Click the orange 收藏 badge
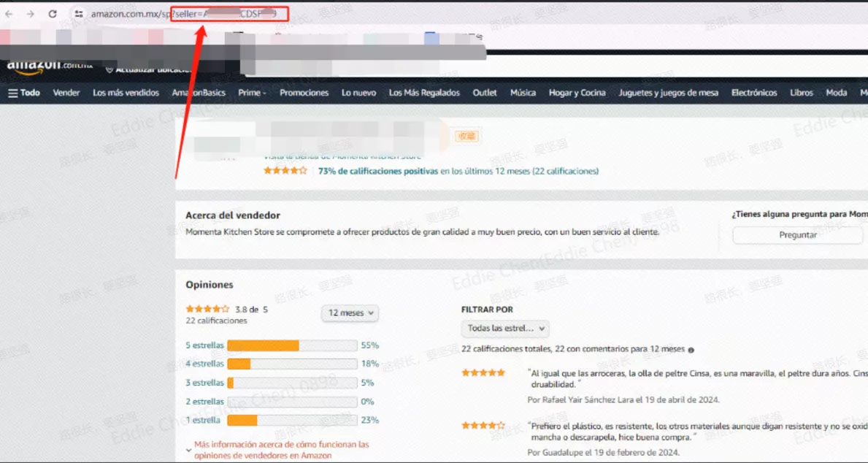 (466, 137)
